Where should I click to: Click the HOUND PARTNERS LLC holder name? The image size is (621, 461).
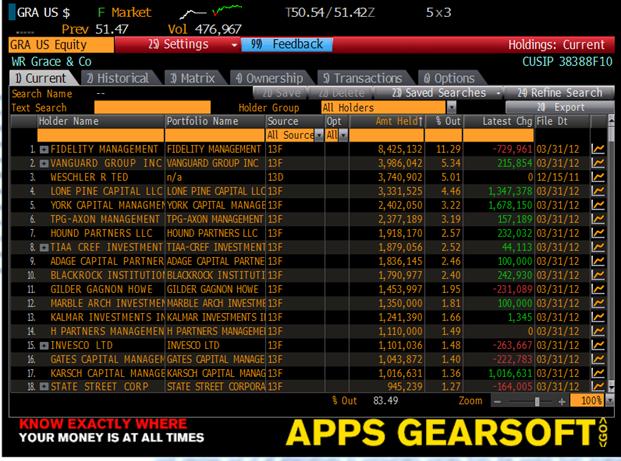[x=101, y=233]
